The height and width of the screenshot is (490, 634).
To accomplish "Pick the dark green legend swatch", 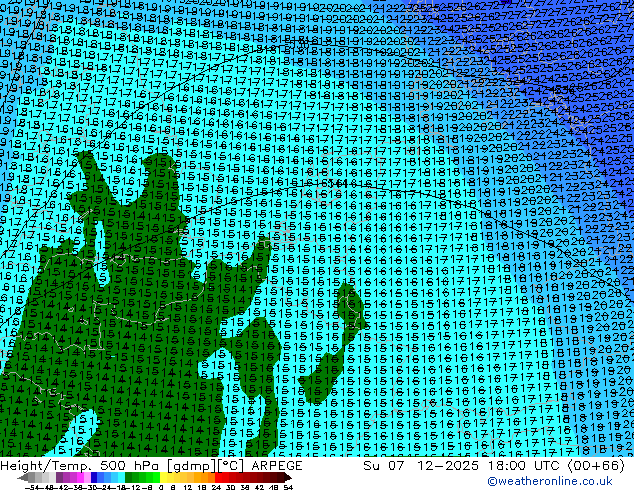I will pos(128,477).
